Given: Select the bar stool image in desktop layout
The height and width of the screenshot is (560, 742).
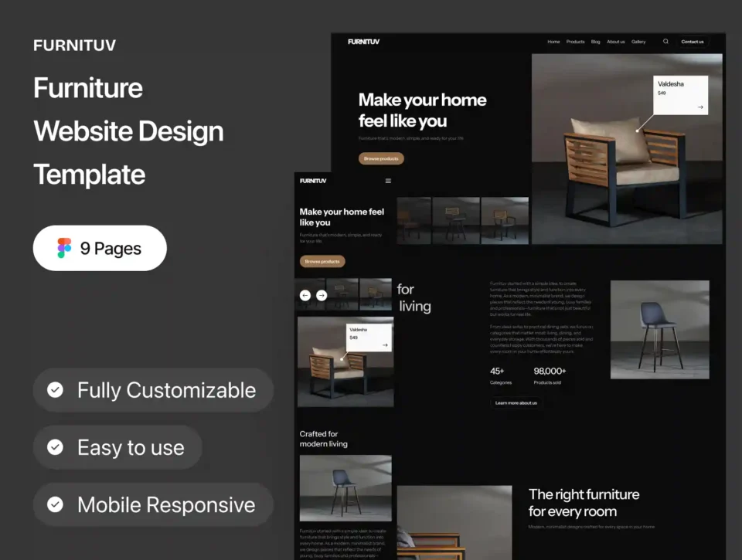Looking at the screenshot, I should [659, 330].
